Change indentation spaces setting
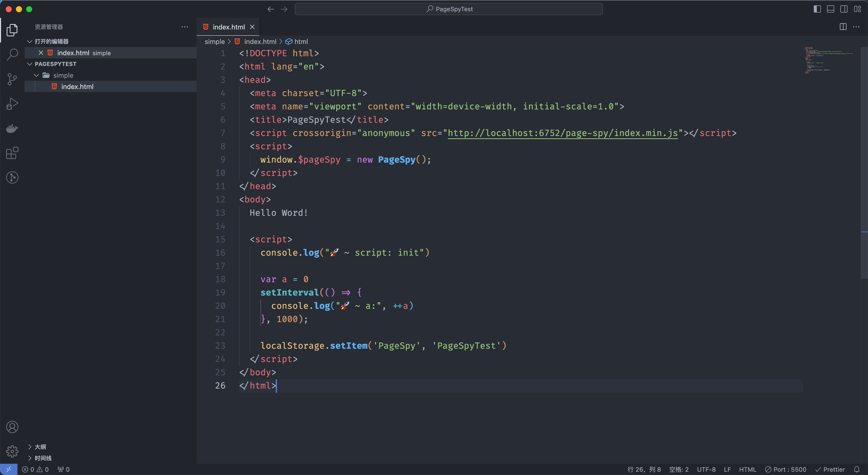 [679, 469]
